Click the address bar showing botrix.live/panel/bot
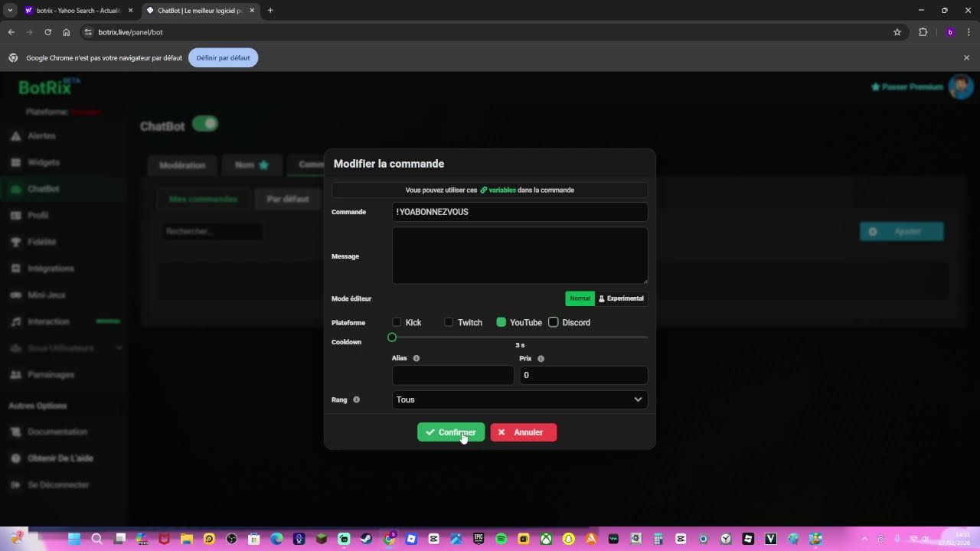Image resolution: width=980 pixels, height=551 pixels. [x=490, y=32]
